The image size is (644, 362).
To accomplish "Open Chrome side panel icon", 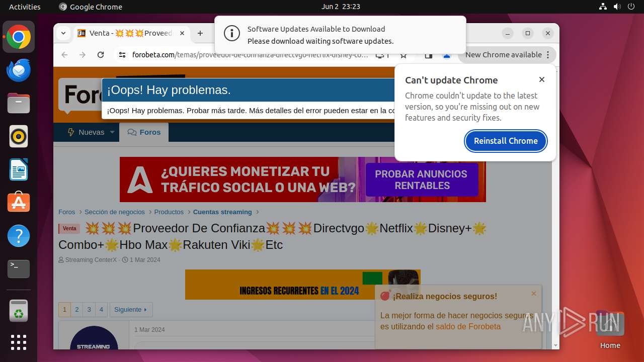I will pos(428,55).
